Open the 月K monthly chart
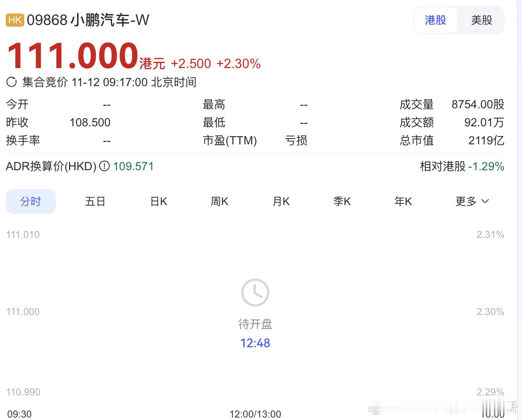The width and height of the screenshot is (522, 420). coord(281,201)
